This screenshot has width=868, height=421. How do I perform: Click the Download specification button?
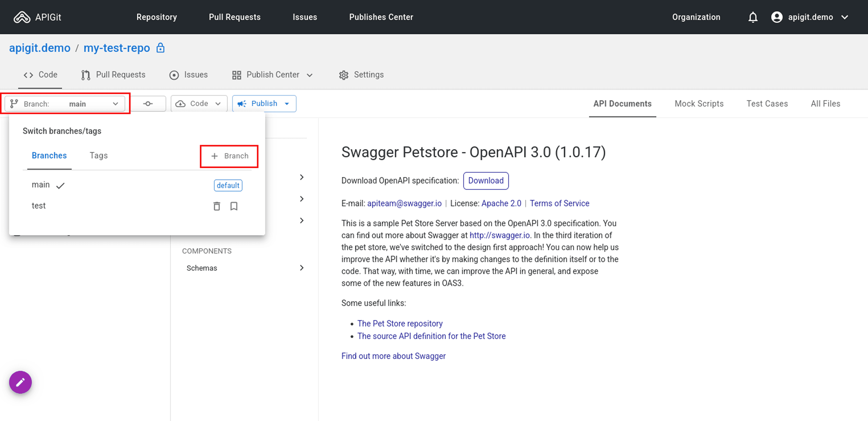pyautogui.click(x=486, y=181)
